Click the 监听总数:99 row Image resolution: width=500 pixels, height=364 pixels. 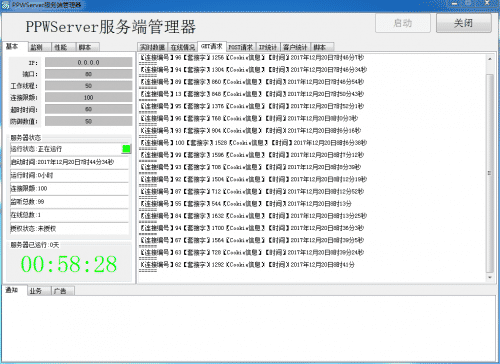click(x=69, y=202)
